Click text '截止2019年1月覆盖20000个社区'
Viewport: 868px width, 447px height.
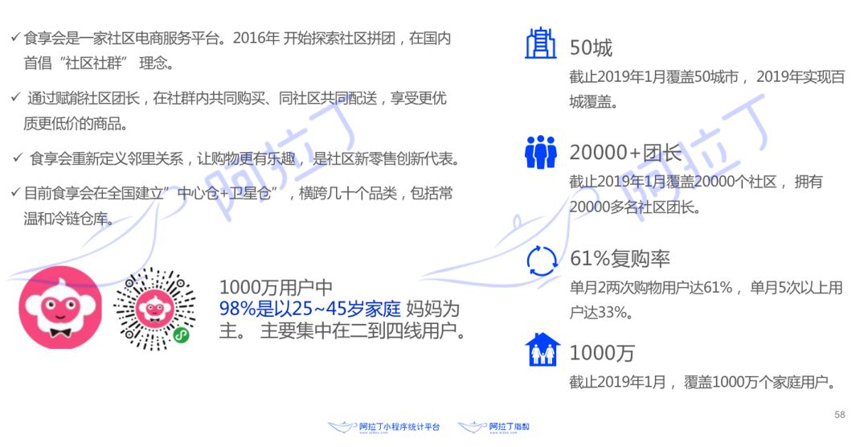click(674, 182)
